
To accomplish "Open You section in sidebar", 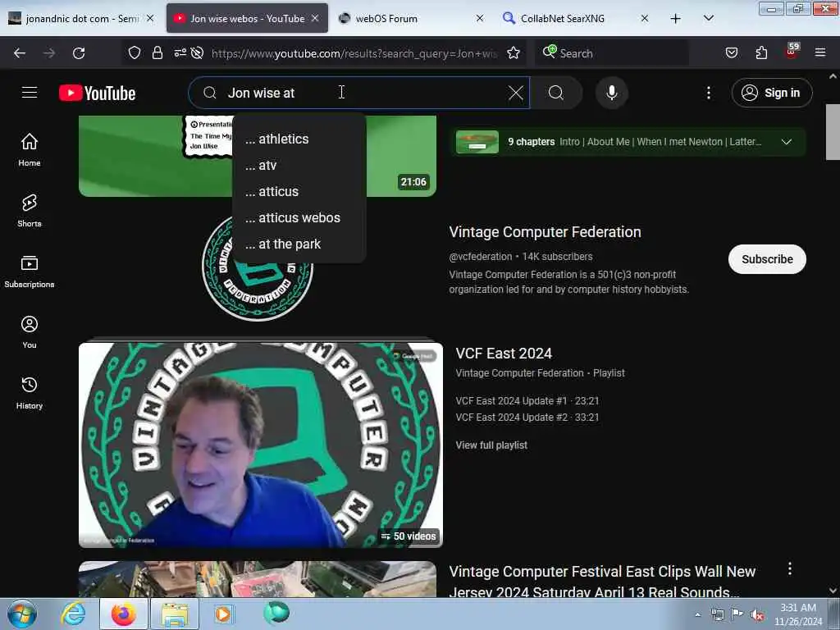I will 30,332.
